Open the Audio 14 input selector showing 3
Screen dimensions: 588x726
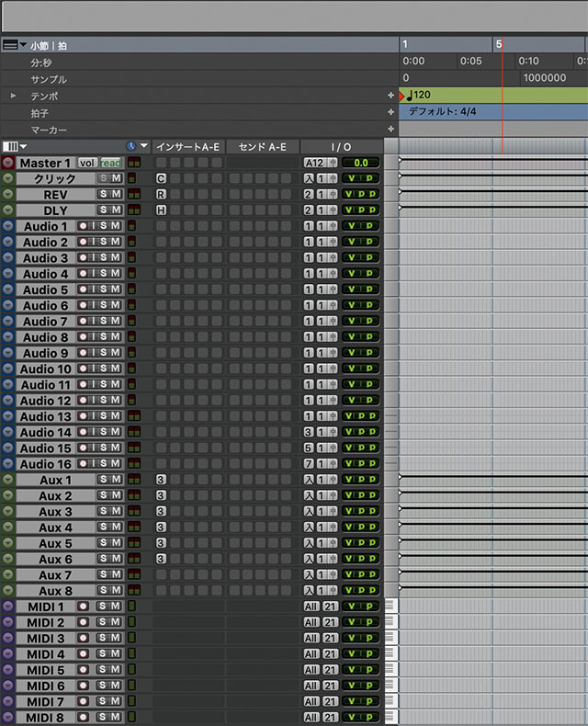(309, 432)
